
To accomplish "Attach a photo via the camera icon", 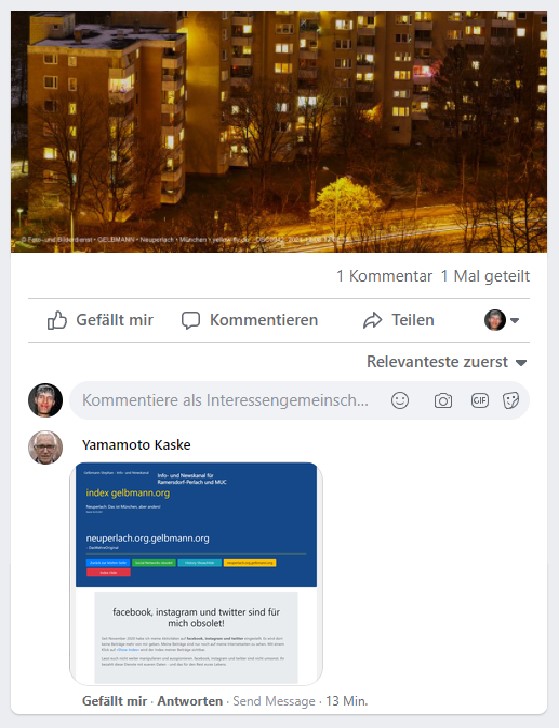I will 443,400.
